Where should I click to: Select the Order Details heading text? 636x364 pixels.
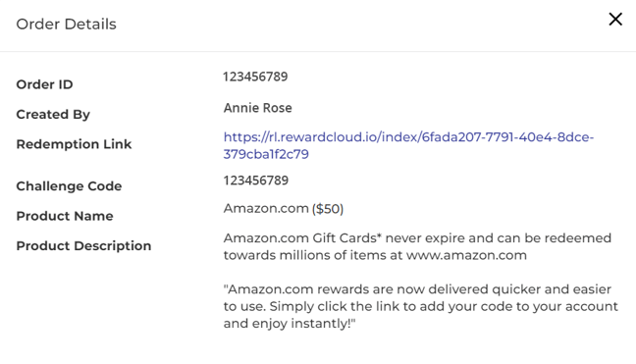[66, 25]
